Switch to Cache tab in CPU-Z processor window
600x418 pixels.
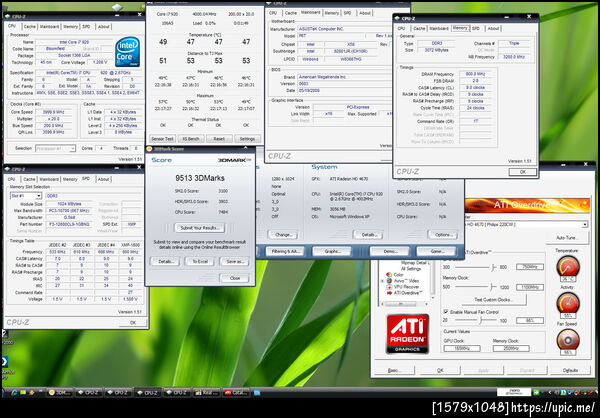[29, 26]
